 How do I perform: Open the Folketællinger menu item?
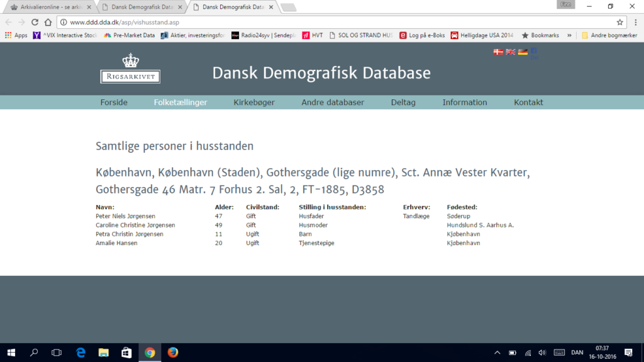180,102
